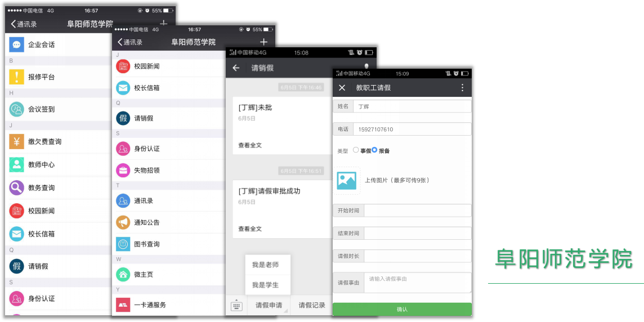Tap the yellow 报修平台 exclamation icon
Viewport: 644px width, 322px height.
(16, 77)
